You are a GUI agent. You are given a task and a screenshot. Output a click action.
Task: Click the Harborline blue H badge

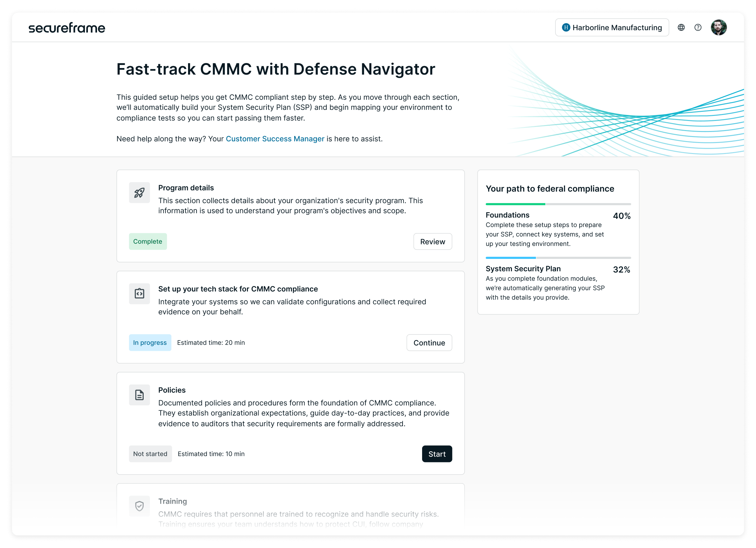coord(566,28)
